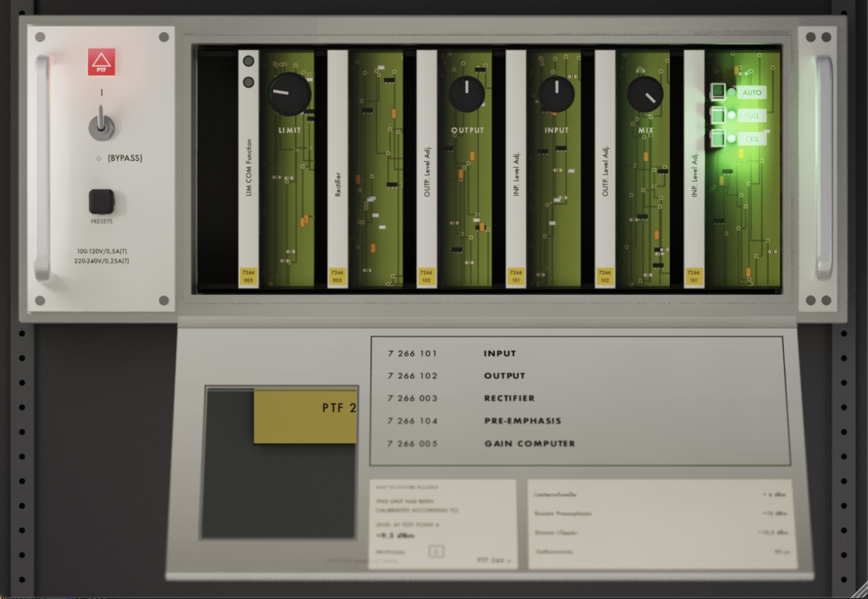Image resolution: width=868 pixels, height=599 pixels.
Task: Enable the AUTO mode switch
Action: [718, 92]
